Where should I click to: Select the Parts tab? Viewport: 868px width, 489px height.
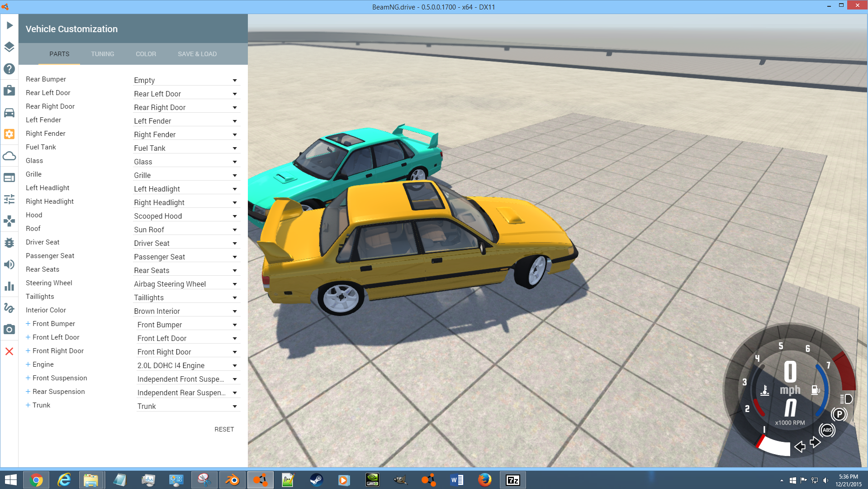click(59, 54)
